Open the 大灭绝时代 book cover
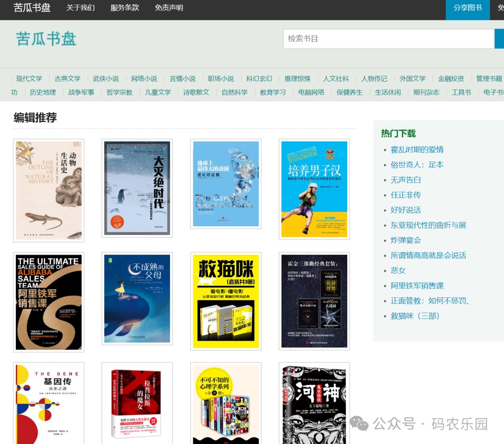Image resolution: width=504 pixels, height=444 pixels. coord(137,188)
